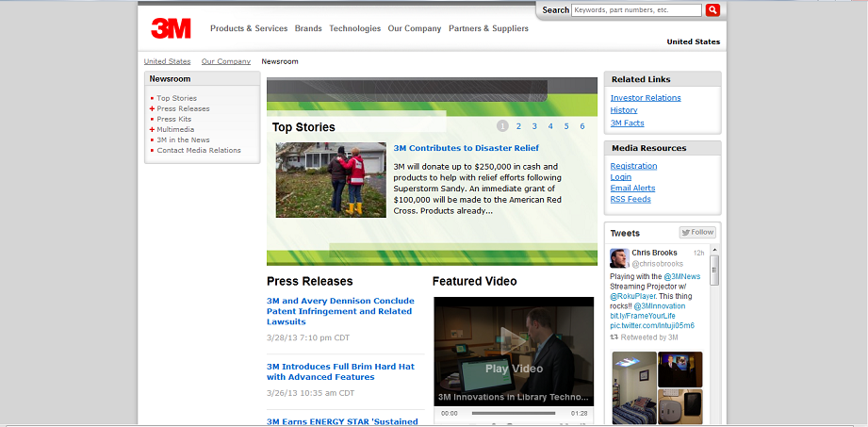Open the Media Resources Login link
Viewport: 868px width, 427px height.
pyautogui.click(x=620, y=176)
